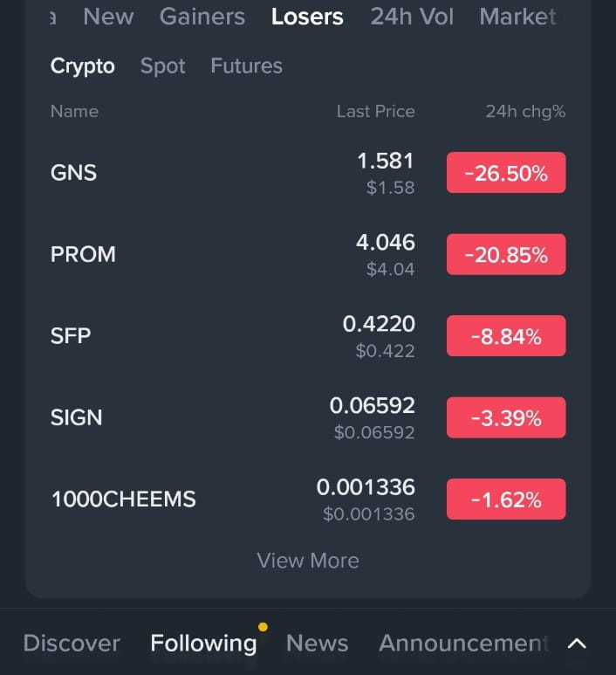Open the News feed
Image resolution: width=616 pixels, height=675 pixels.
click(317, 644)
